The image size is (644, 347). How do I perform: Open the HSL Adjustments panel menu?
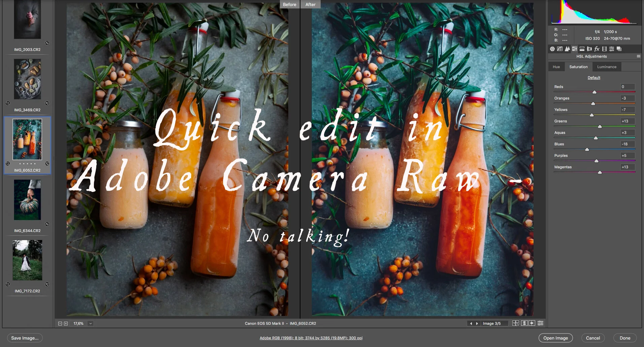coord(638,56)
